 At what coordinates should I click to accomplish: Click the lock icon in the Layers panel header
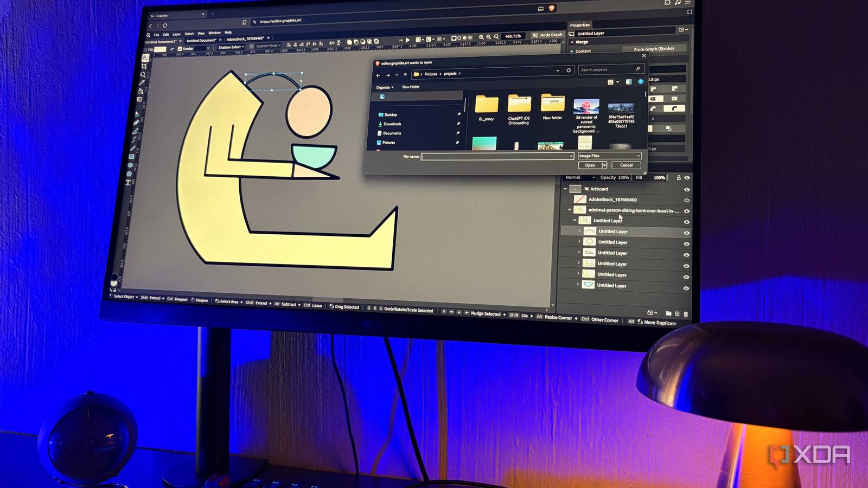click(679, 177)
